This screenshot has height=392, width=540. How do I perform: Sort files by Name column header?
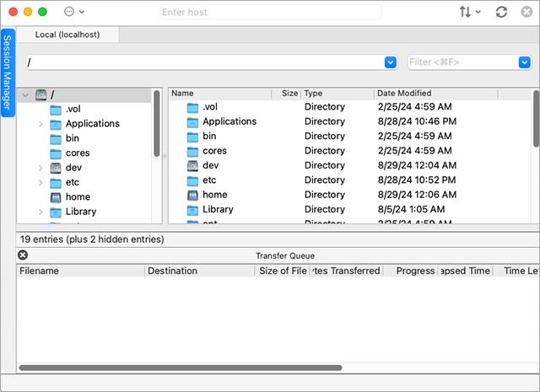click(x=219, y=94)
